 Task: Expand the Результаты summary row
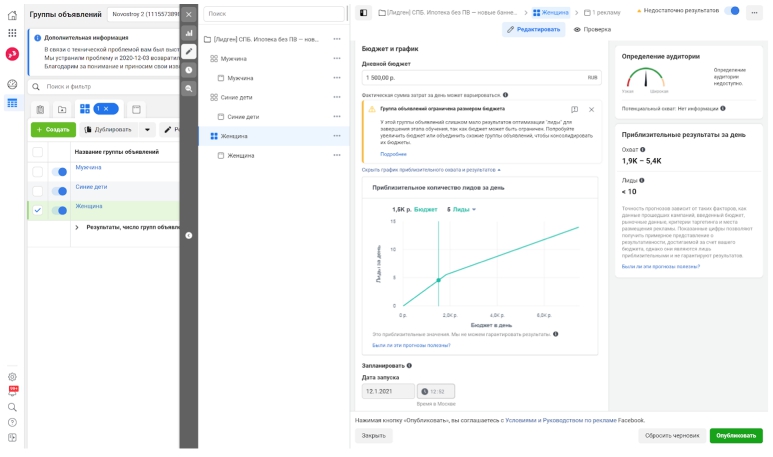pyautogui.click(x=77, y=227)
